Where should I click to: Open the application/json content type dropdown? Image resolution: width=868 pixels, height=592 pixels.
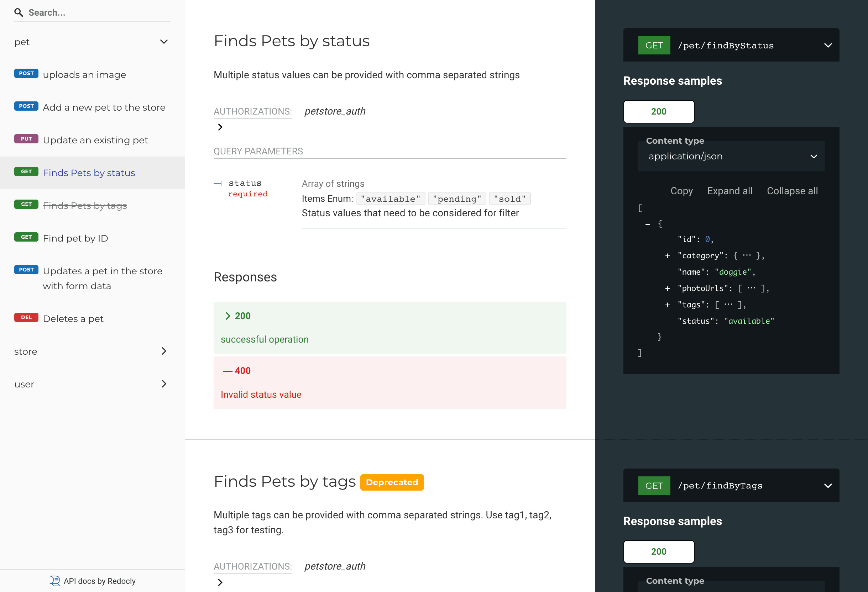(x=731, y=157)
